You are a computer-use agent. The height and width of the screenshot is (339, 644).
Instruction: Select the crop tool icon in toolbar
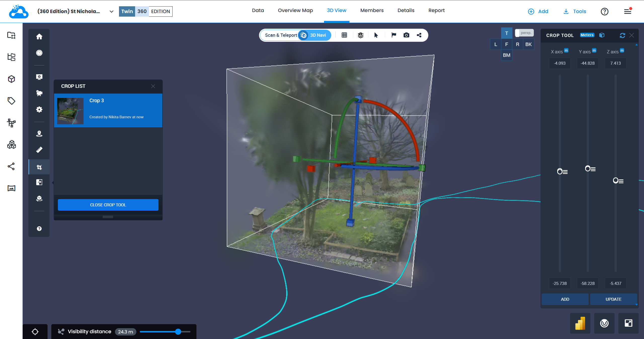click(39, 167)
